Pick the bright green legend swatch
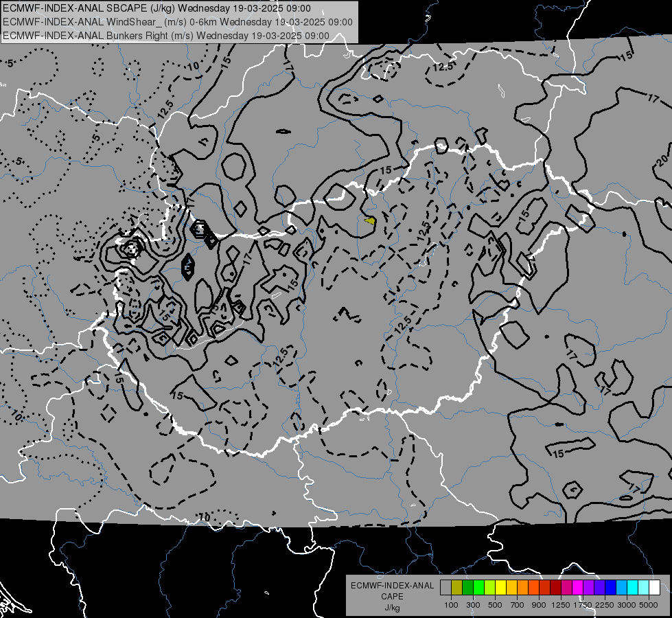The height and width of the screenshot is (618, 672). coord(478,588)
